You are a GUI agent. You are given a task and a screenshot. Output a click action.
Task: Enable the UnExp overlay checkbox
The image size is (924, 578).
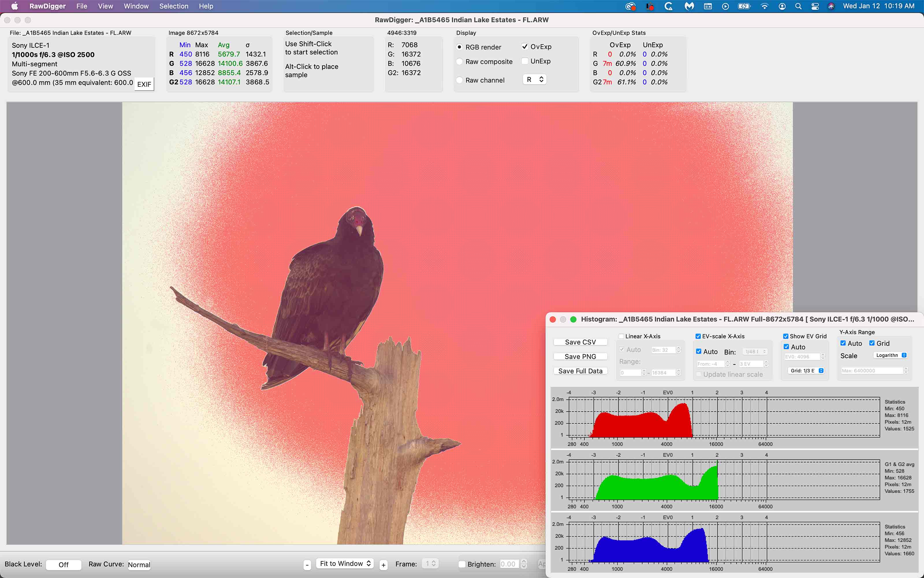click(x=525, y=61)
